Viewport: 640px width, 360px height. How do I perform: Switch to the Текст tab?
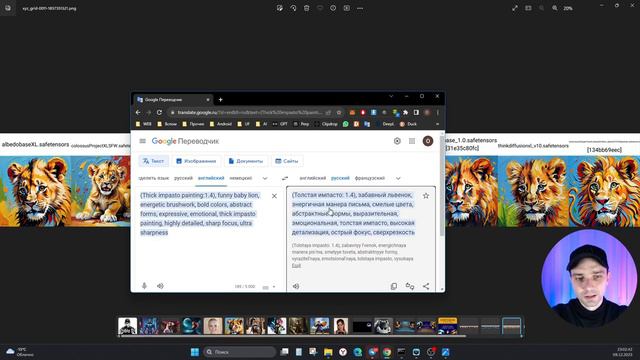pos(153,161)
